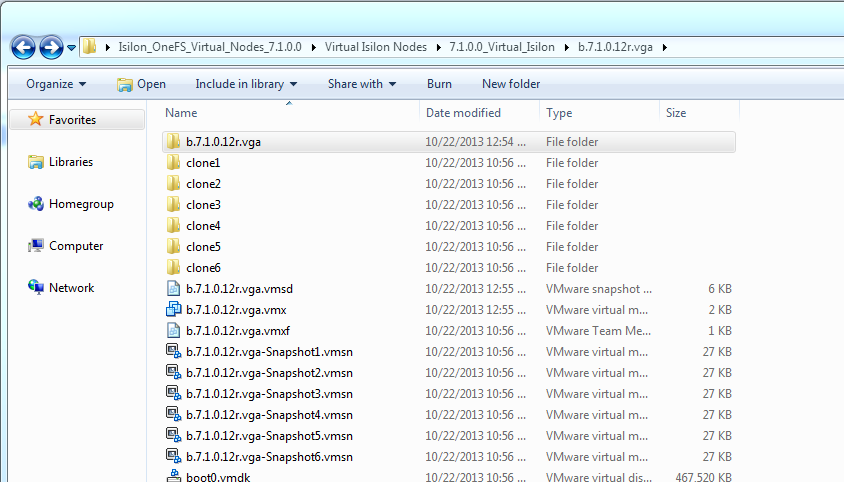The width and height of the screenshot is (844, 482).
Task: Click the Homegroup icon
Action: click(x=36, y=204)
